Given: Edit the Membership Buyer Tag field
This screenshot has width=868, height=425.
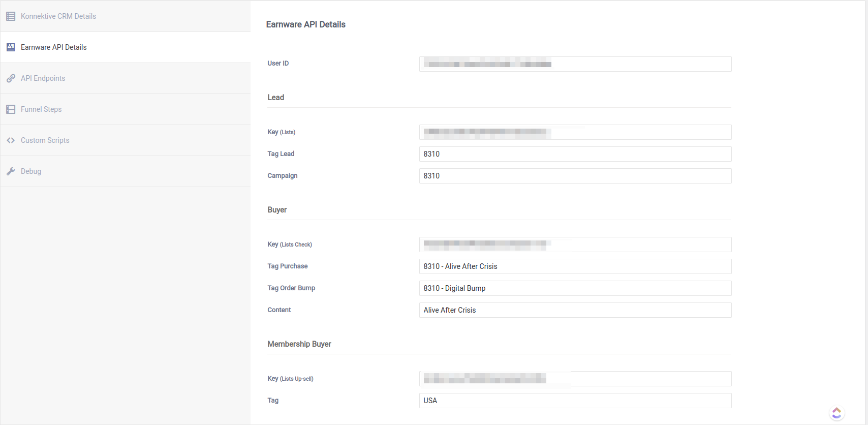Looking at the screenshot, I should [x=575, y=401].
